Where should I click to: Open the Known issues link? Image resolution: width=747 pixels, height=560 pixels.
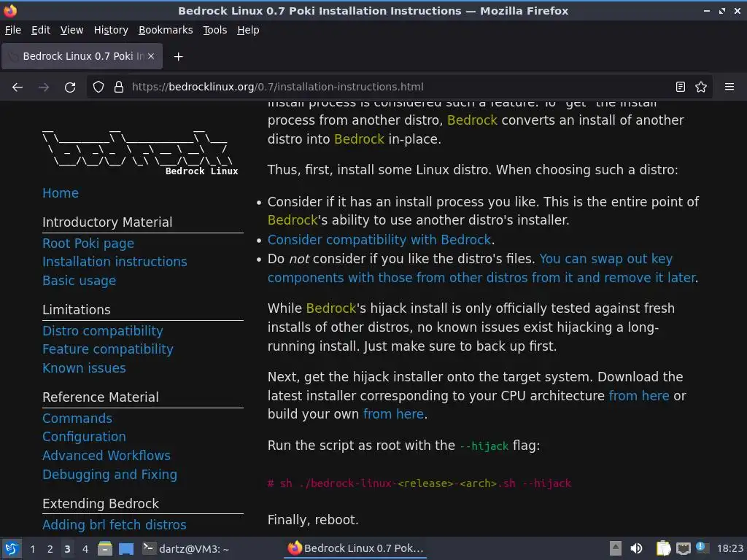(84, 368)
